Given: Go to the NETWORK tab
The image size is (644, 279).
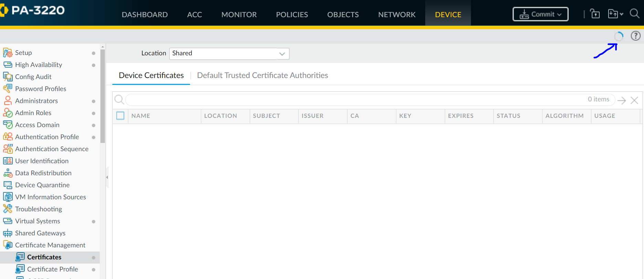Looking at the screenshot, I should (x=397, y=14).
